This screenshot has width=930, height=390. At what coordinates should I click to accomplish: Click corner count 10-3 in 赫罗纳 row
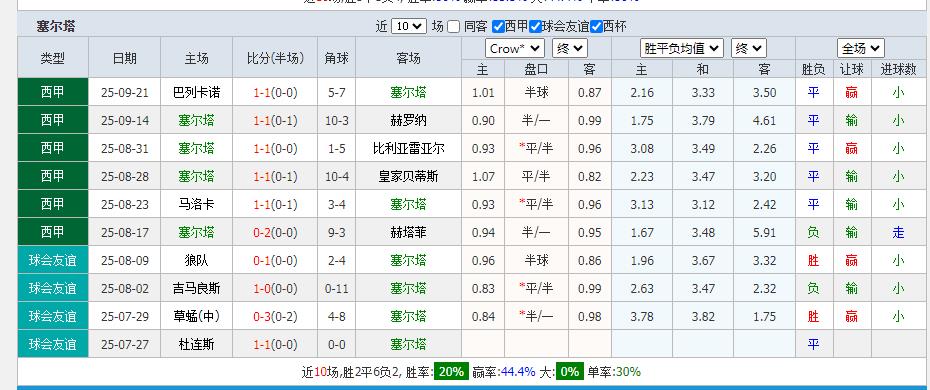pos(336,120)
